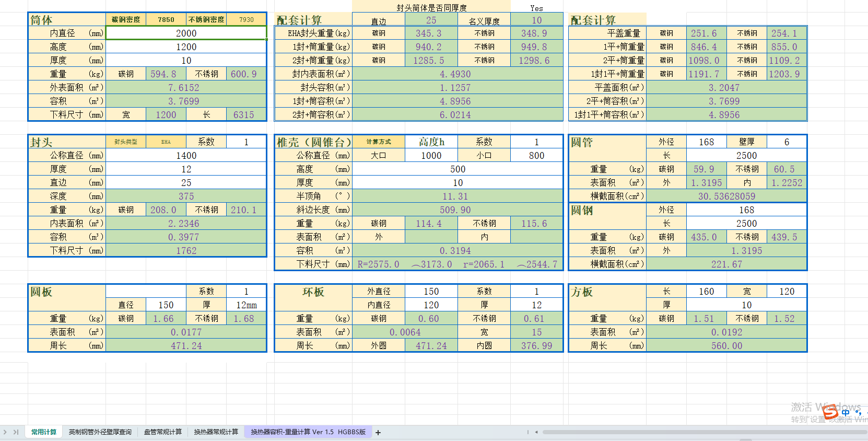The image size is (868, 441).
Task: Go to the next sheet with the arrow
Action: pos(5,432)
